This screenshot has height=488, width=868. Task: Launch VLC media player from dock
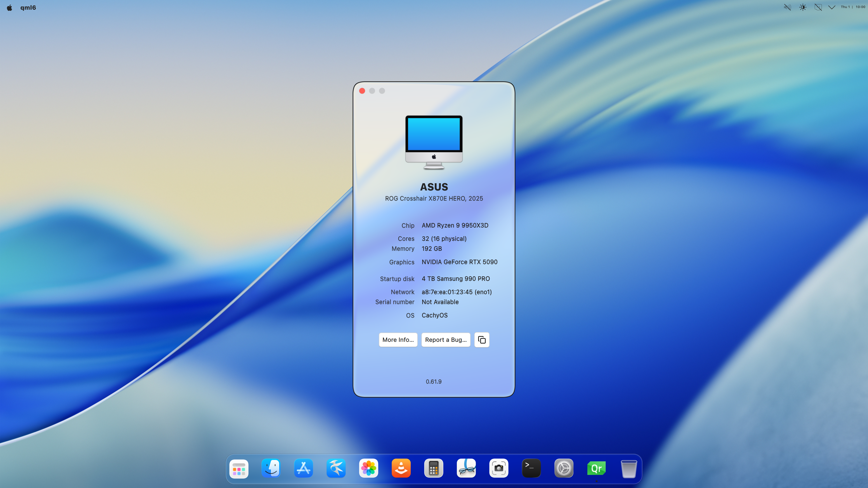coord(401,469)
